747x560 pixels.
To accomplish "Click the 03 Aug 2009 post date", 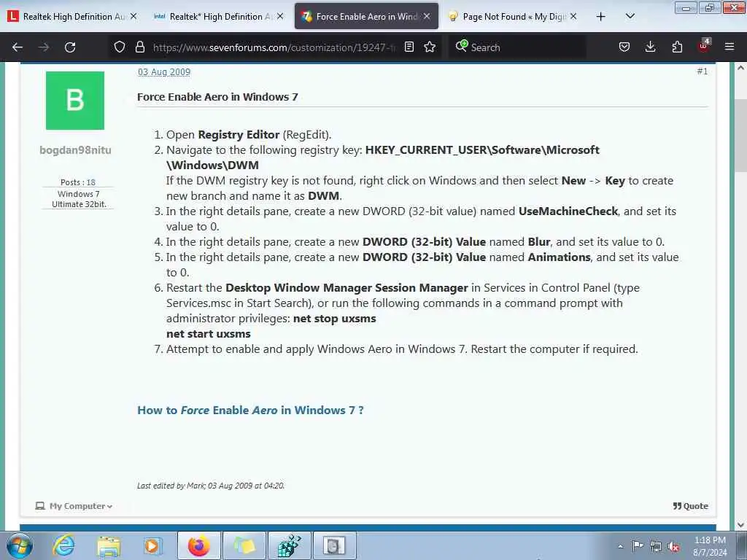I will click(x=164, y=72).
